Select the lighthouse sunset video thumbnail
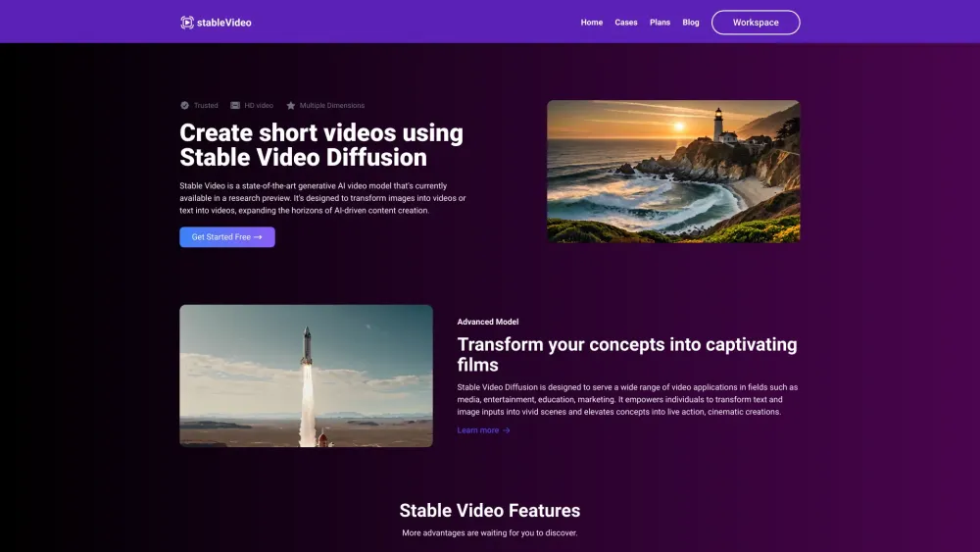Image resolution: width=980 pixels, height=552 pixels. [x=673, y=172]
